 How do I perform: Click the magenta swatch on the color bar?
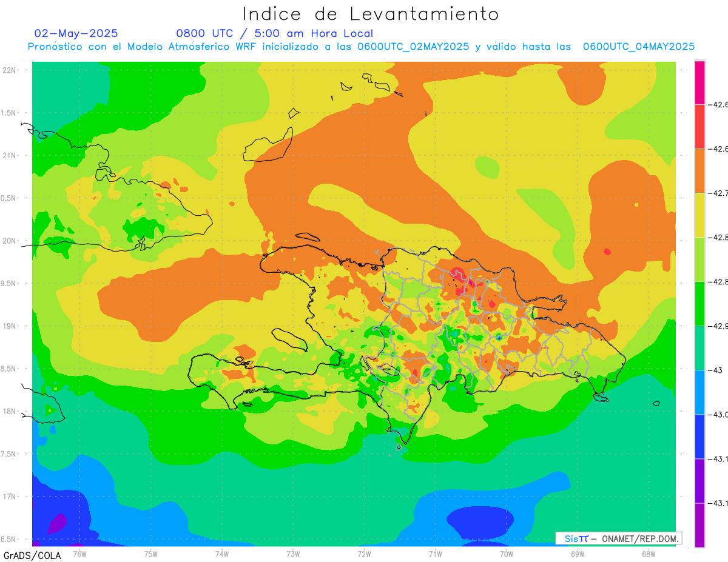699,82
